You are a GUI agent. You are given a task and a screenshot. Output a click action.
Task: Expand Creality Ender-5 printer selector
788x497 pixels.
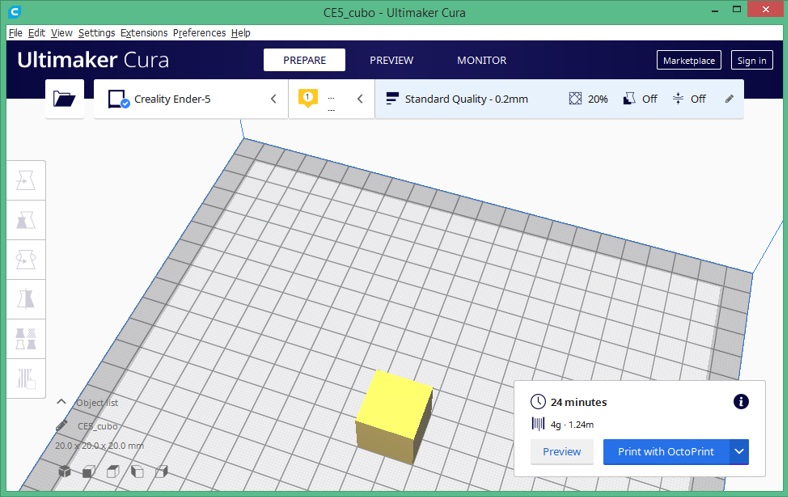point(273,99)
